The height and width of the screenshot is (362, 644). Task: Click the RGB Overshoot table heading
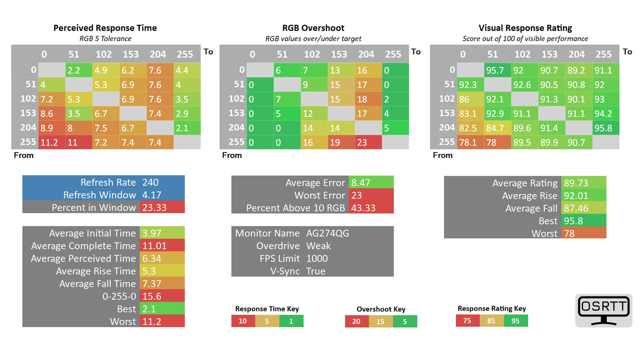(x=313, y=28)
